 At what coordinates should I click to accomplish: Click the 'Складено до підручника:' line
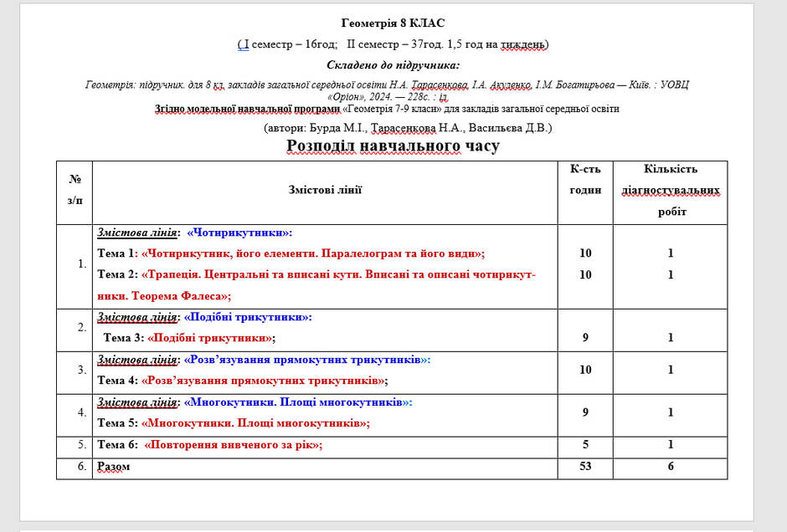[x=393, y=65]
